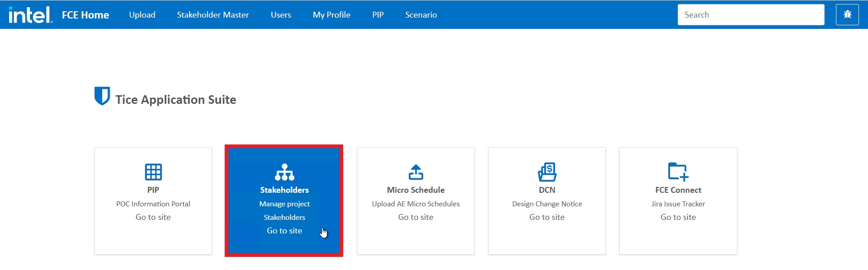Screen dimensions: 868x270
Task: Click the FCE Home brand link
Action: click(85, 15)
